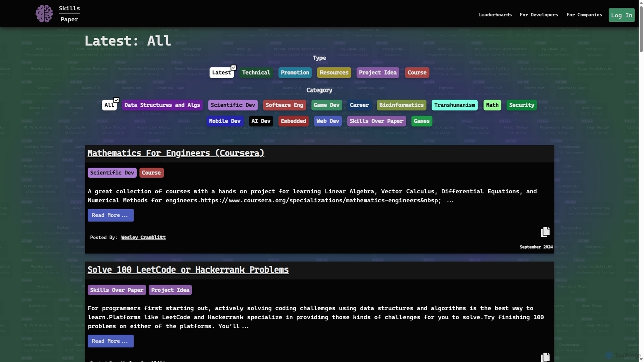Image resolution: width=644 pixels, height=362 pixels.
Task: Filter by Software Eng category
Action: point(284,105)
